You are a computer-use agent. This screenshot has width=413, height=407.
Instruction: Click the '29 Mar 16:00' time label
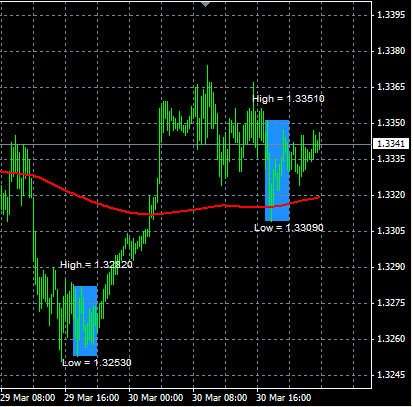click(x=92, y=398)
